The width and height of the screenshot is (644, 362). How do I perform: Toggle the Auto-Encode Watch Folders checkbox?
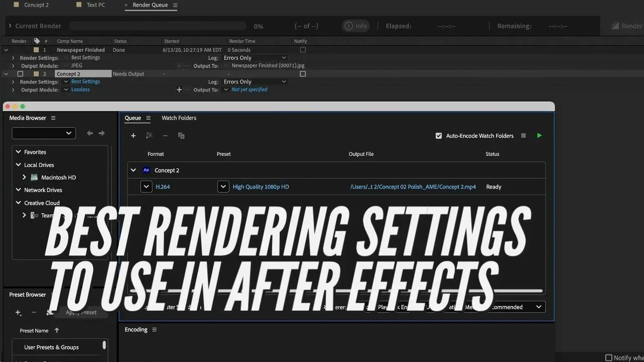[x=439, y=135]
